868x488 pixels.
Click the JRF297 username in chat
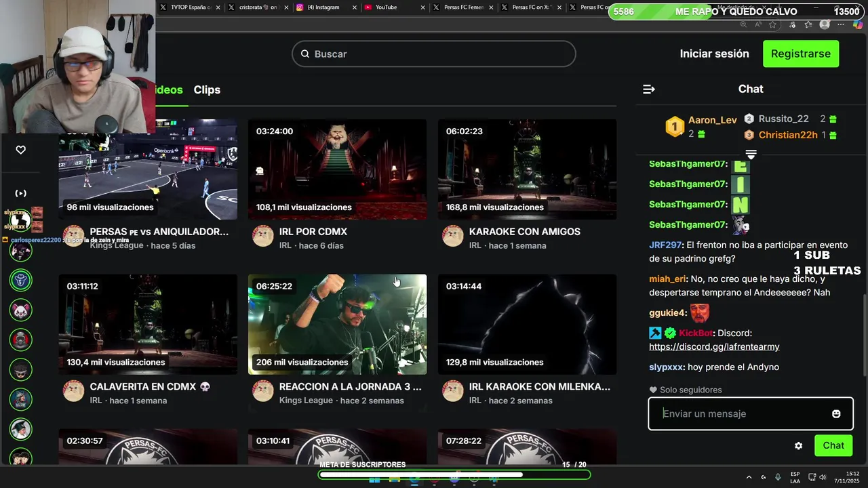point(665,245)
